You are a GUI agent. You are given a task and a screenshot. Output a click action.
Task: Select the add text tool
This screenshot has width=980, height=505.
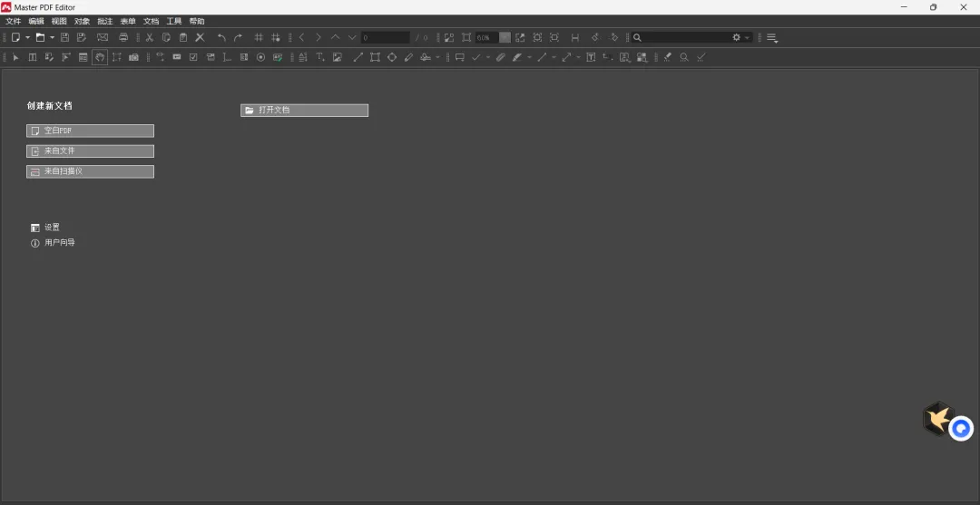tap(320, 57)
